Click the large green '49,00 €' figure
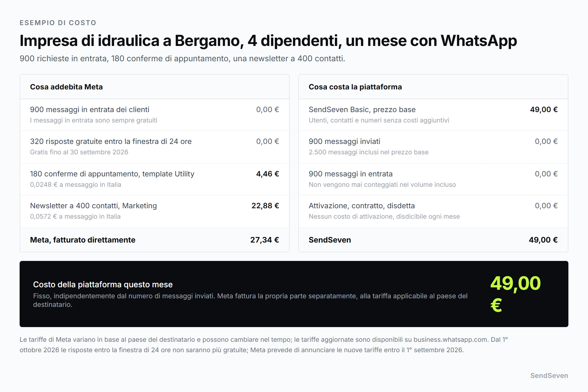This screenshot has height=392, width=588. click(516, 294)
